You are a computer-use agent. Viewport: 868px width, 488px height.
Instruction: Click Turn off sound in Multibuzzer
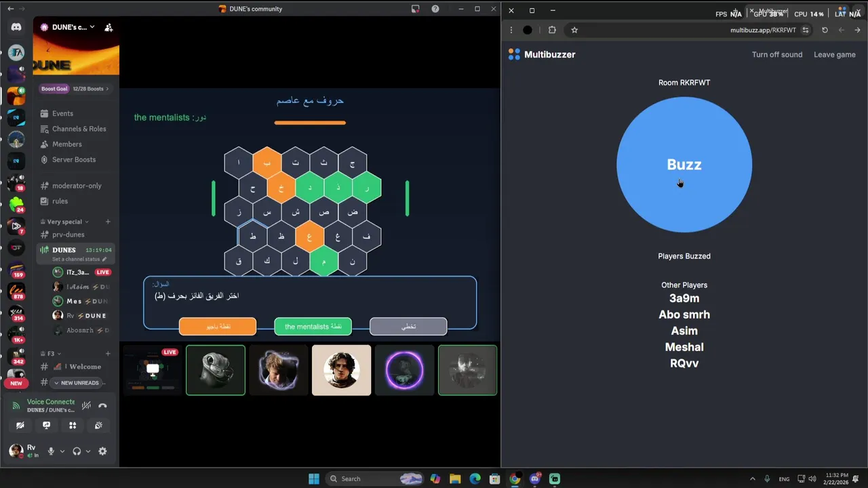(777, 55)
